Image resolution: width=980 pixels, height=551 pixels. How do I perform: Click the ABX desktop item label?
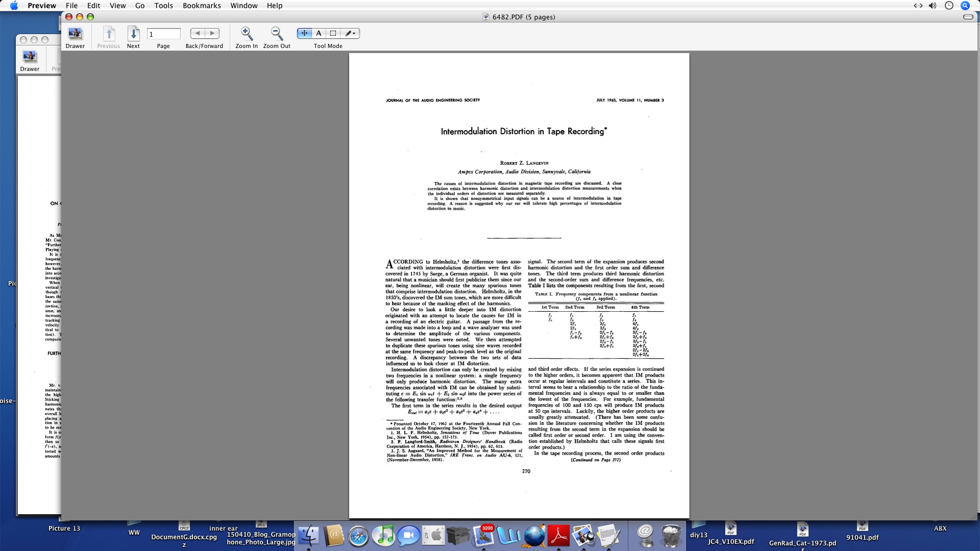click(x=940, y=529)
